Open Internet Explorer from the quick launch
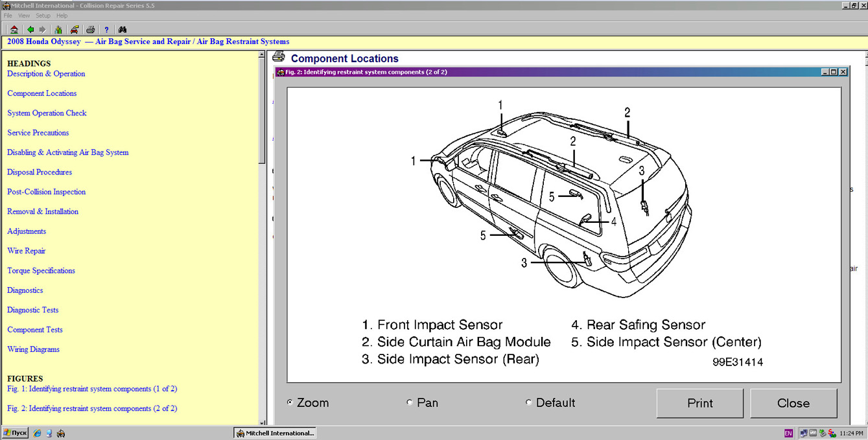The height and width of the screenshot is (440, 868). tap(38, 433)
